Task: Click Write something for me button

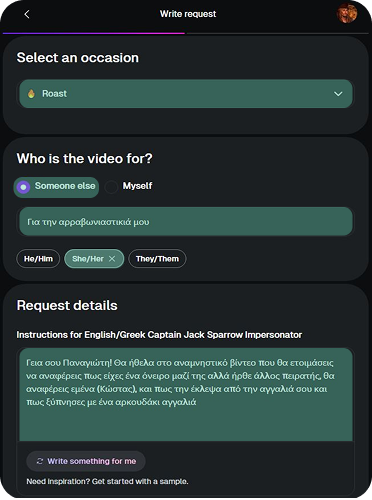Action: (x=86, y=461)
